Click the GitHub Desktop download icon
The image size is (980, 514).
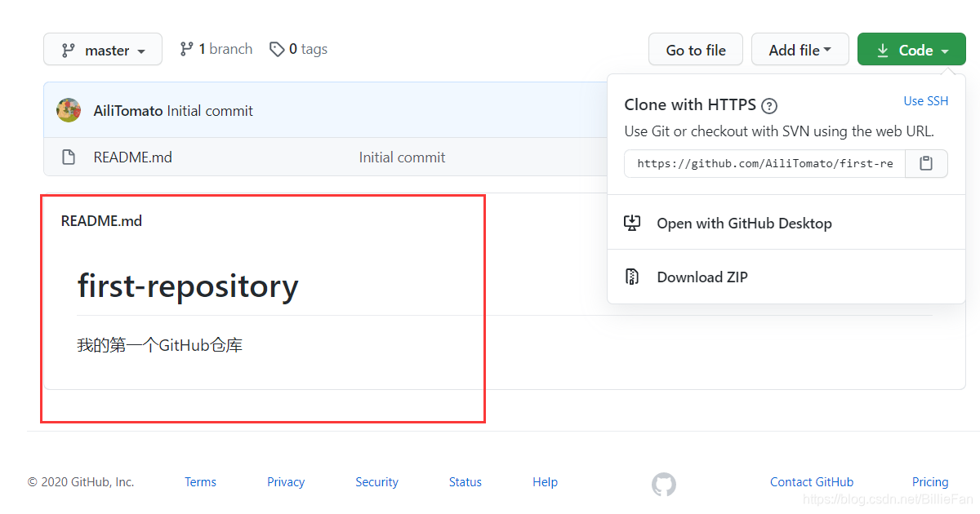tap(632, 223)
